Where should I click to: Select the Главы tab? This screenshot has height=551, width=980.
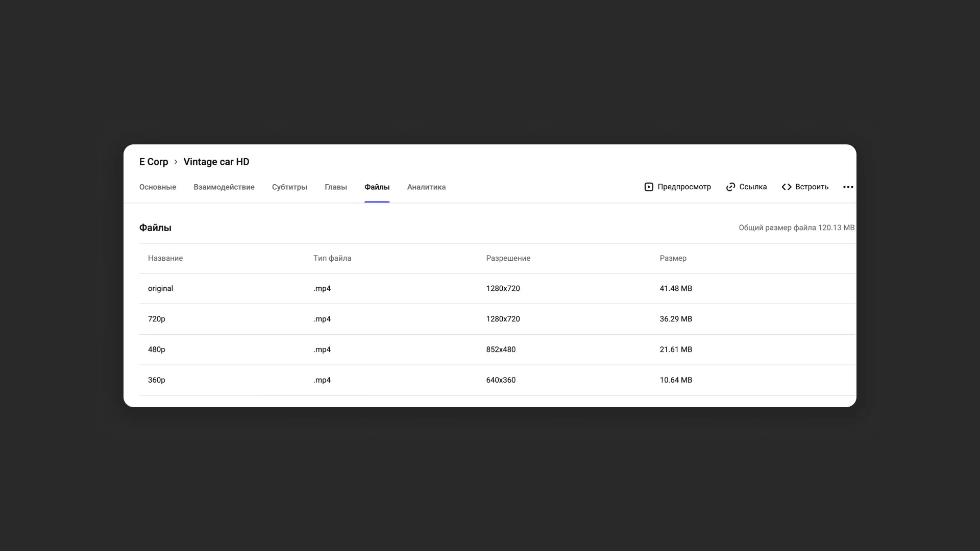click(335, 187)
